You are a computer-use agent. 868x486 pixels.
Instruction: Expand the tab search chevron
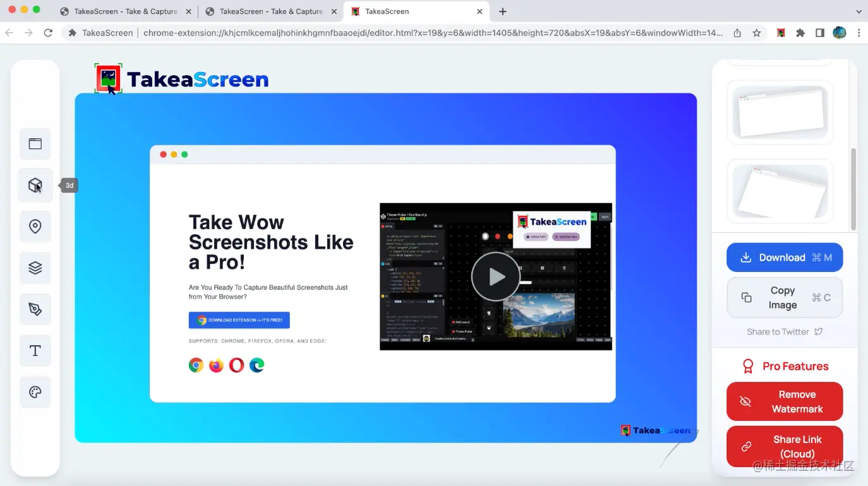859,11
